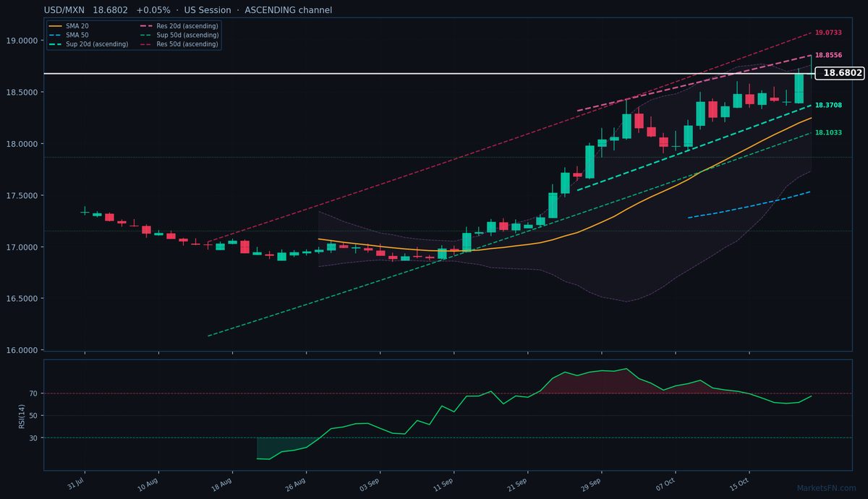Viewport: 868px width, 499px height.
Task: Click the 19.0000 y-axis tick label
Action: [x=23, y=40]
